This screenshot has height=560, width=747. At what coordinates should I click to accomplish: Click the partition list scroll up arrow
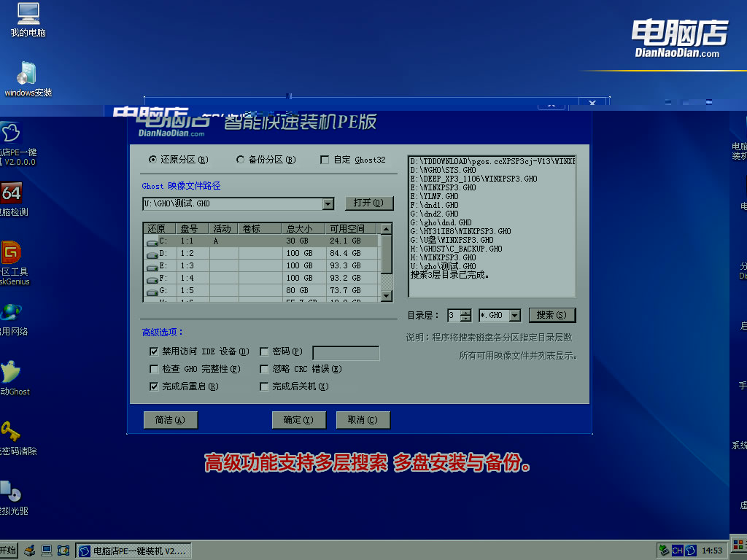coord(387,228)
